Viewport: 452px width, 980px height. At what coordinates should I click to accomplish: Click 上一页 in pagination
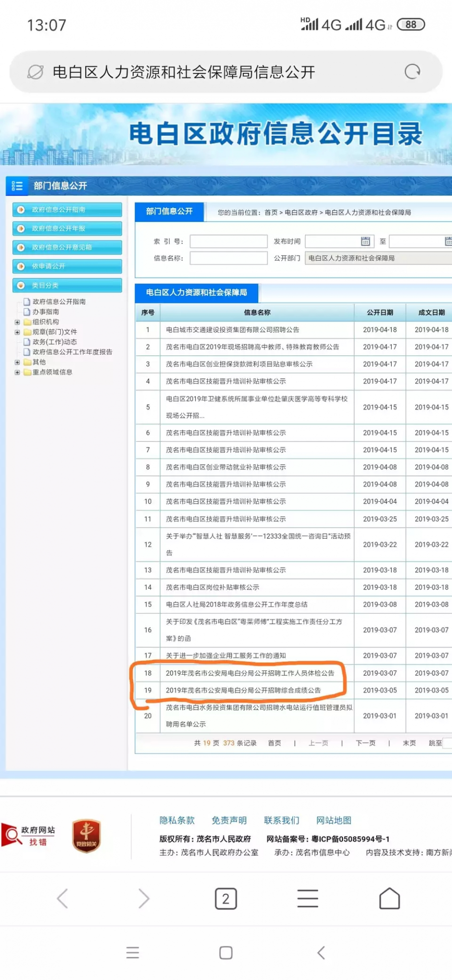click(318, 743)
